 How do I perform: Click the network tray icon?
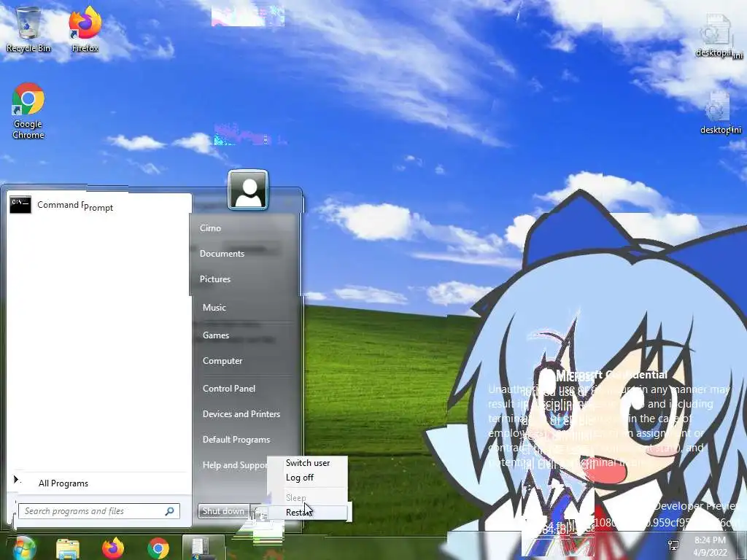click(x=673, y=545)
